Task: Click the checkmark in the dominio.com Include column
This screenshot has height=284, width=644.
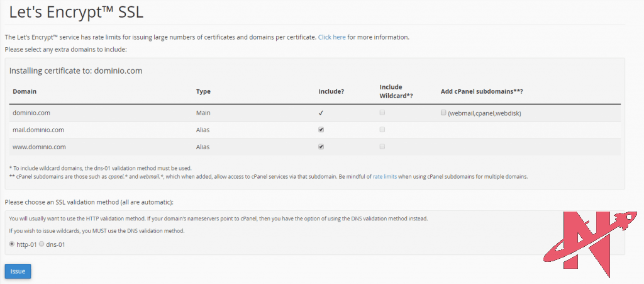Action: coord(321,113)
